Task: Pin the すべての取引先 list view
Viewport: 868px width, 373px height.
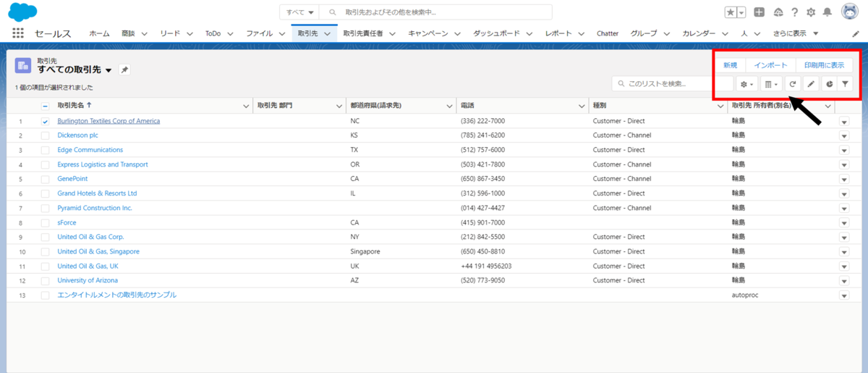Action: [x=124, y=70]
